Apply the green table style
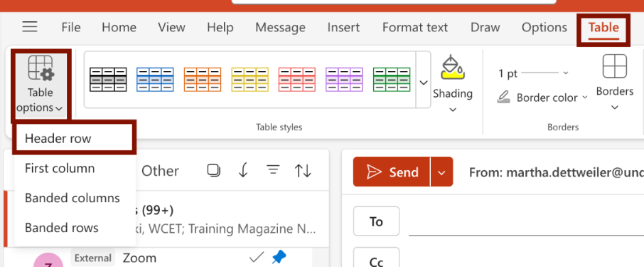644x267 pixels. (x=392, y=80)
